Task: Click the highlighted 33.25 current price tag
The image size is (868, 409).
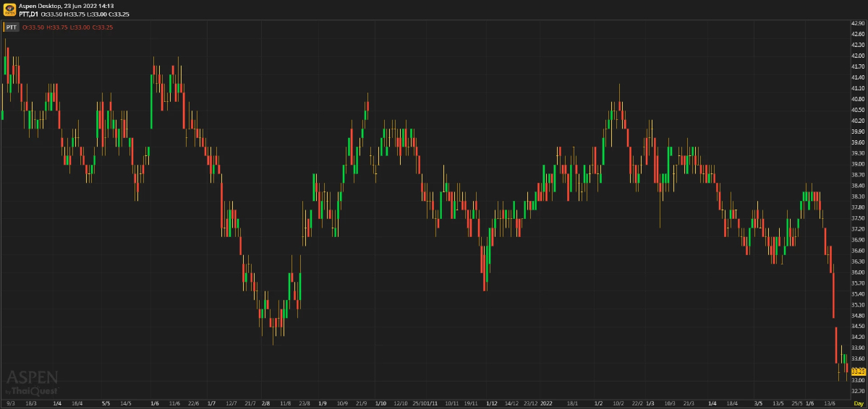Action: pos(859,371)
